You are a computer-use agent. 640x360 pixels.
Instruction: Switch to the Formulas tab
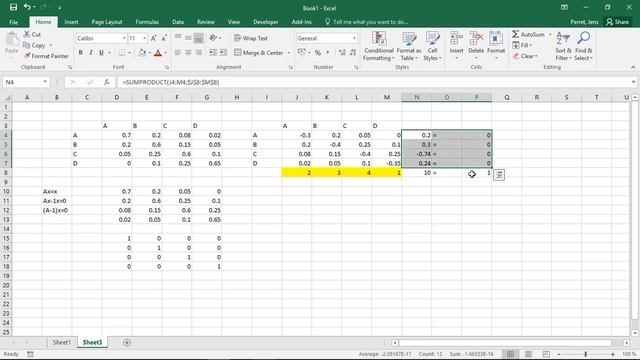click(147, 22)
